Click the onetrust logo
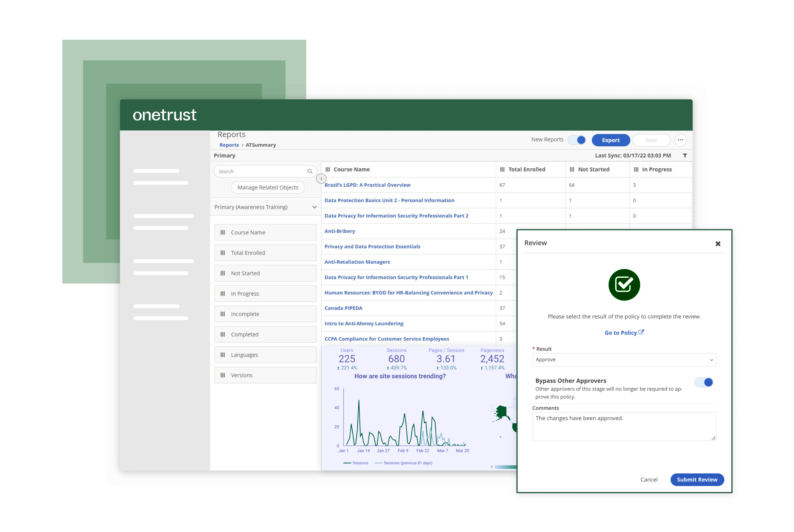The height and width of the screenshot is (532, 794). (x=164, y=115)
